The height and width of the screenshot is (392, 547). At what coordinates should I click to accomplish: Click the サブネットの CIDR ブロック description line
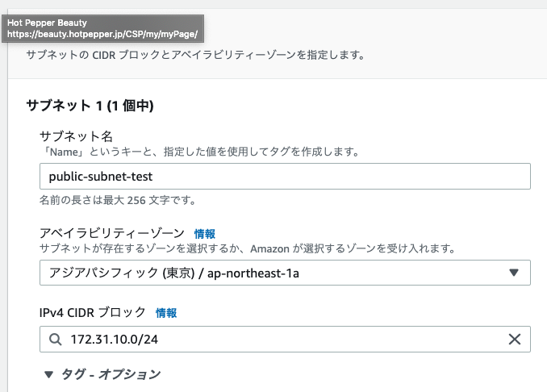click(194, 56)
